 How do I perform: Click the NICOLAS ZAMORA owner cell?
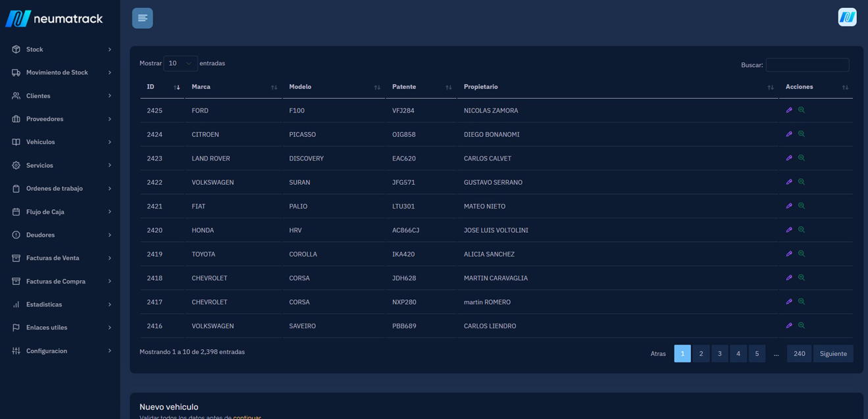(x=618, y=111)
